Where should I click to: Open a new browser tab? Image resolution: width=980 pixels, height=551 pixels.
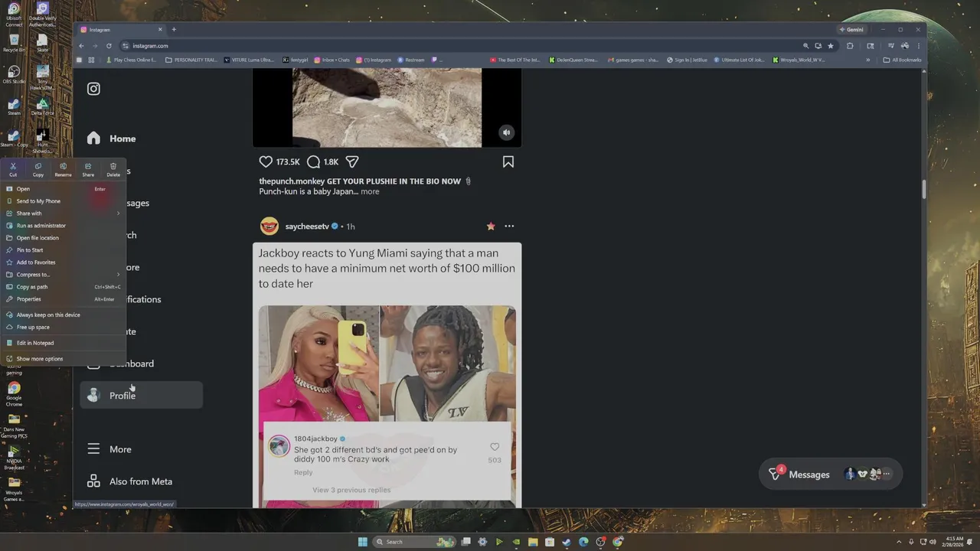tap(174, 30)
